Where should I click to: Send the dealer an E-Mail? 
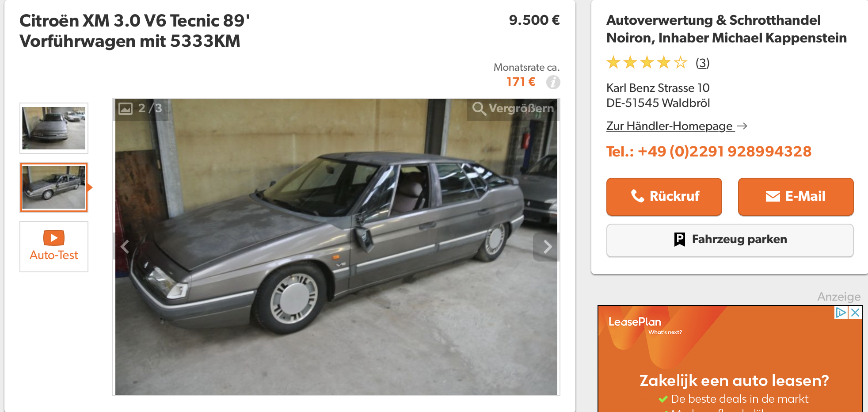click(796, 196)
